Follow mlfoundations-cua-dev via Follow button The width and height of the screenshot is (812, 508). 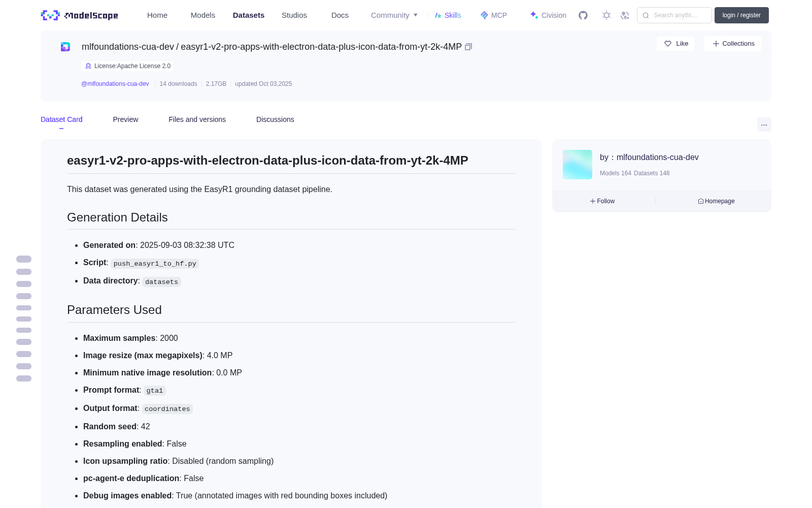coord(602,201)
